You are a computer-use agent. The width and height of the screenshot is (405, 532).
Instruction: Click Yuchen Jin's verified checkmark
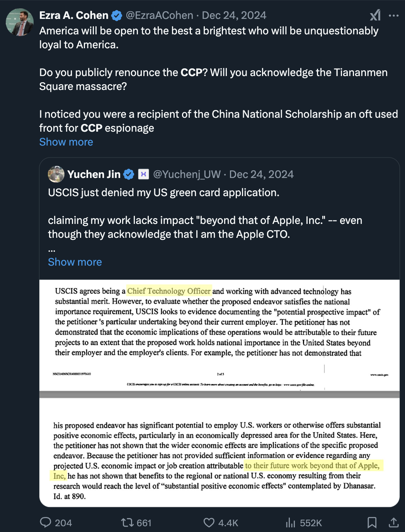[x=129, y=175]
